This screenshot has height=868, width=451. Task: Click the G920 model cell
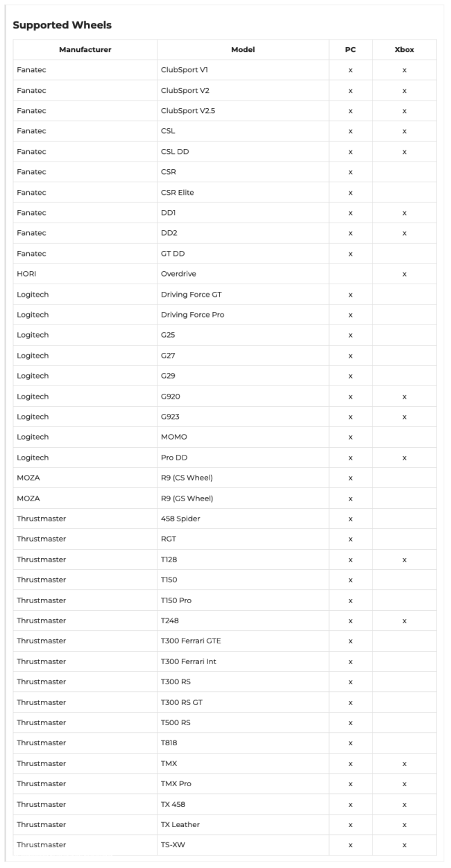[x=244, y=397]
